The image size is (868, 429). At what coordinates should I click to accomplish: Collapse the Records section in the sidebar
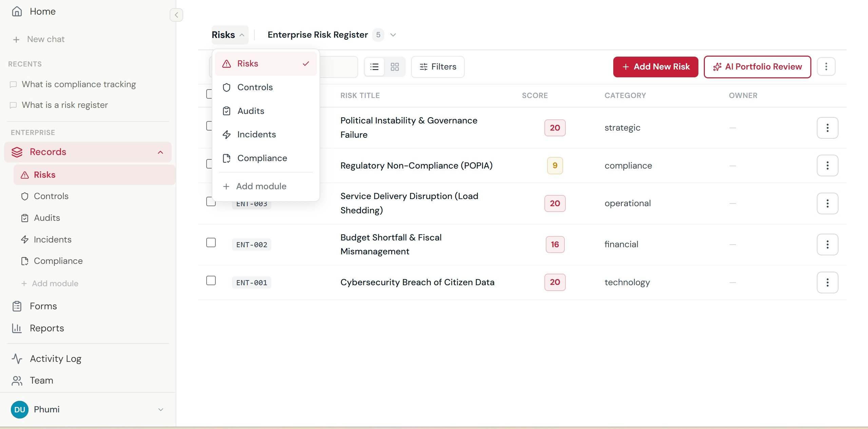point(160,152)
